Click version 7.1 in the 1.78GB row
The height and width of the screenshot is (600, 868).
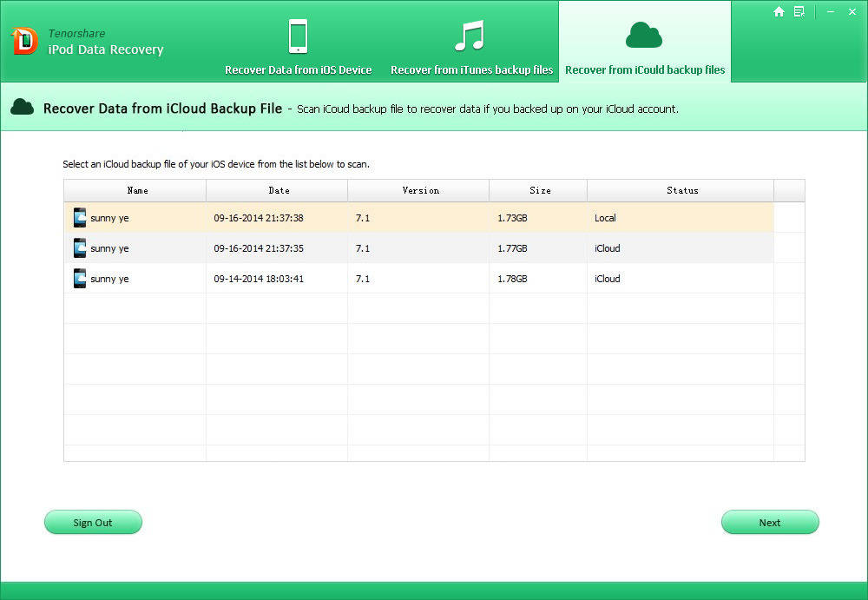363,279
